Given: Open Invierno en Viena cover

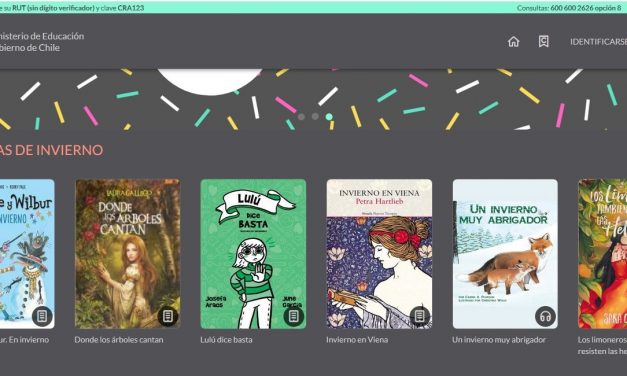Looking at the screenshot, I should coord(379,254).
